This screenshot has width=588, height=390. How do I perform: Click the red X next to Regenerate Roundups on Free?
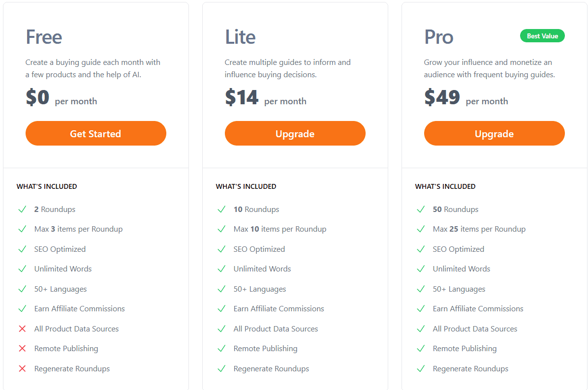(22, 368)
